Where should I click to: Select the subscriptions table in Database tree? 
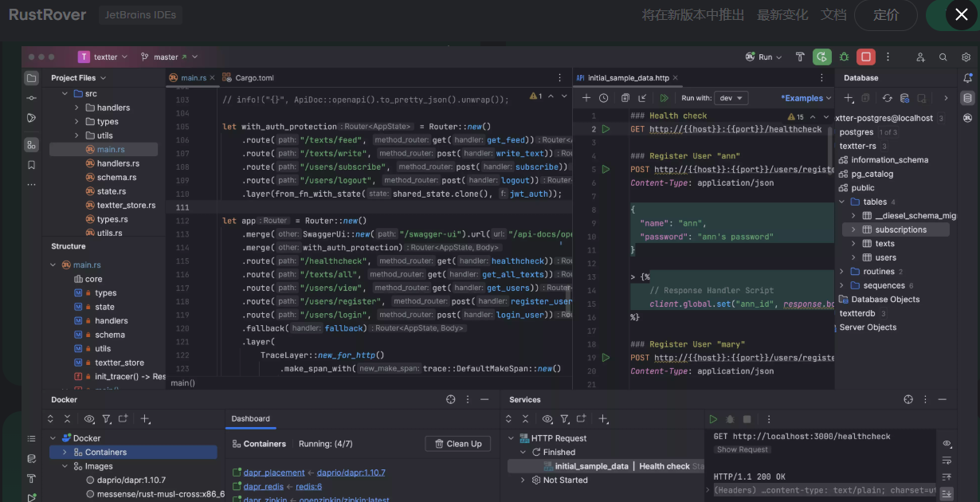(x=900, y=229)
